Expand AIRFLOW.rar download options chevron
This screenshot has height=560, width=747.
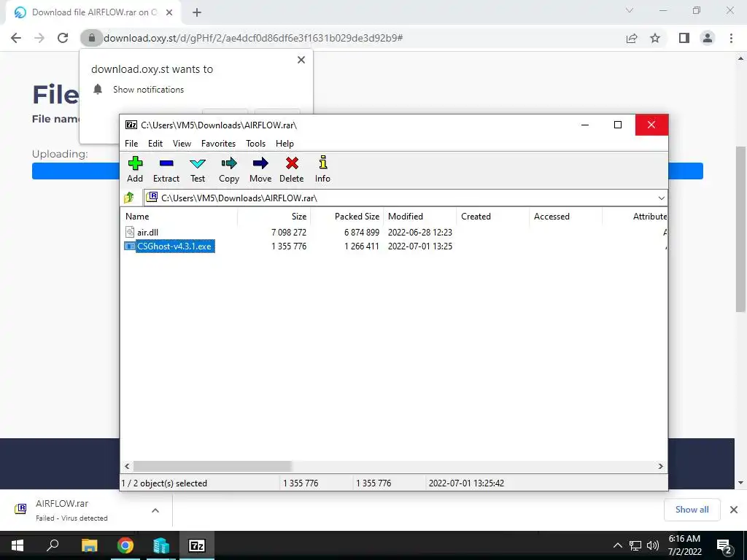coord(155,510)
